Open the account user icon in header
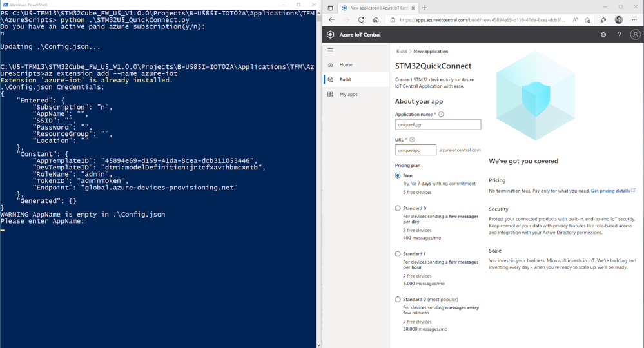This screenshot has height=348, width=644. [x=636, y=35]
